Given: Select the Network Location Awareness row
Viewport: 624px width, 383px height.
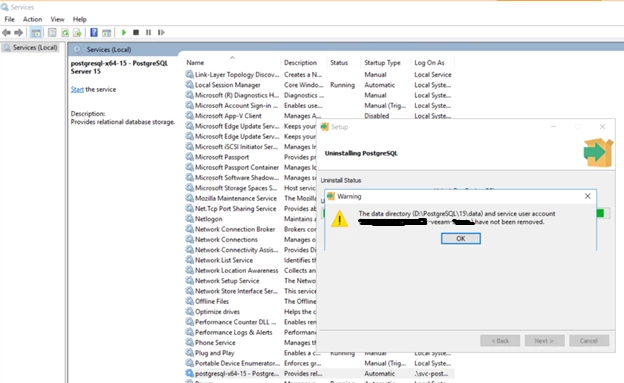Looking at the screenshot, I should click(x=251, y=271).
